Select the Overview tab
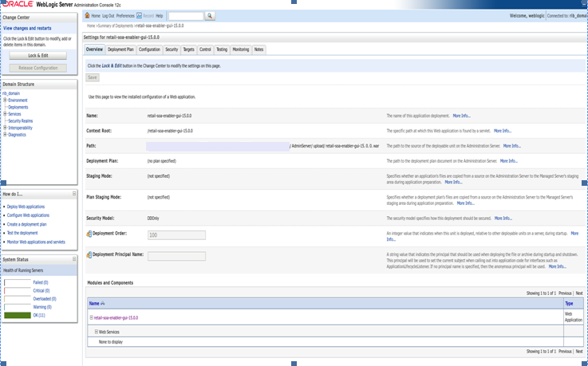The image size is (588, 366). 94,49
